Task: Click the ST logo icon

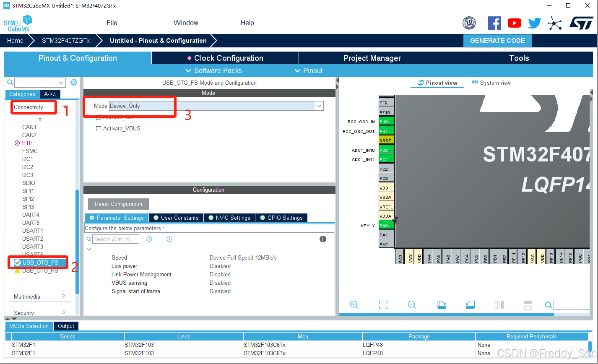Action: click(581, 23)
